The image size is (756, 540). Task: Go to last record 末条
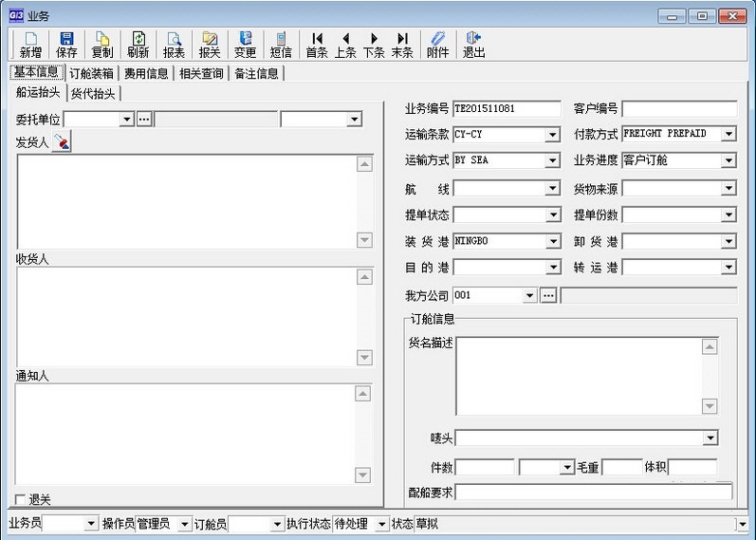[402, 45]
